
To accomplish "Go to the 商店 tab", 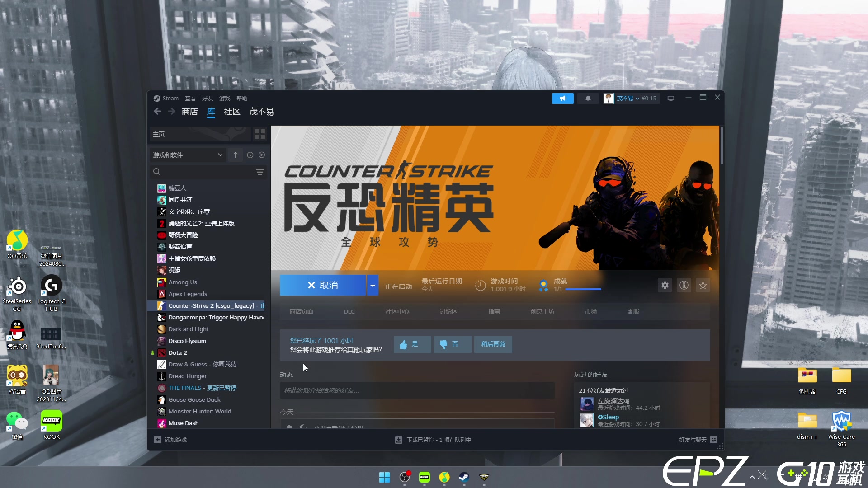I will coord(190,112).
